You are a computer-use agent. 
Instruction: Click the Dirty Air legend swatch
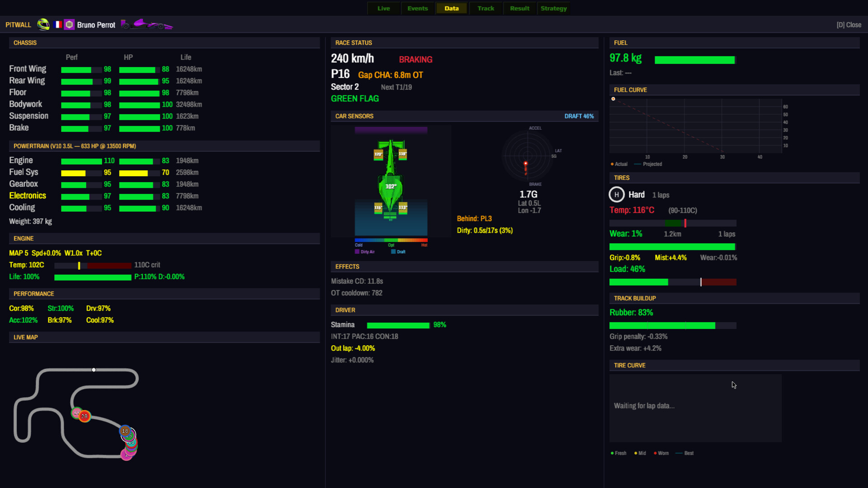tap(357, 252)
